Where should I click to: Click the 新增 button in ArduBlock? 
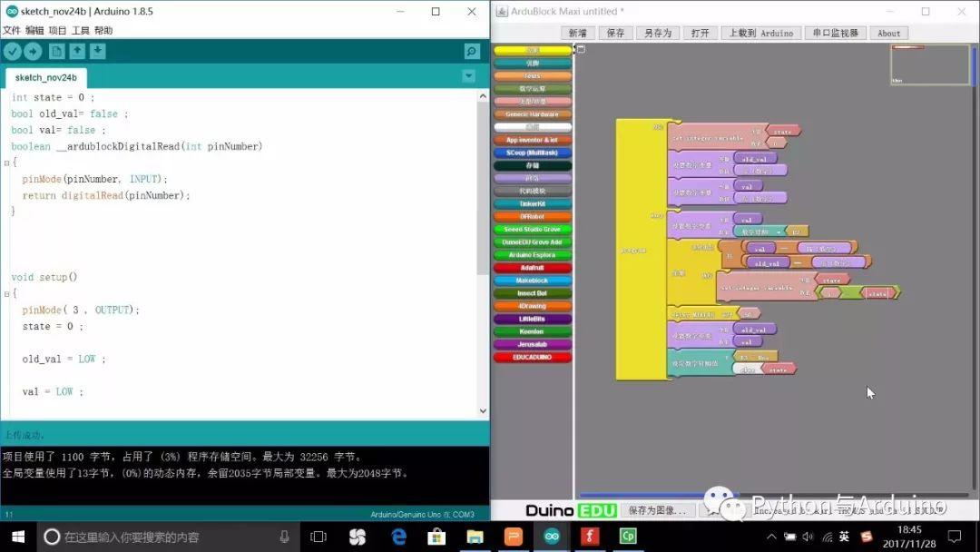pos(577,33)
